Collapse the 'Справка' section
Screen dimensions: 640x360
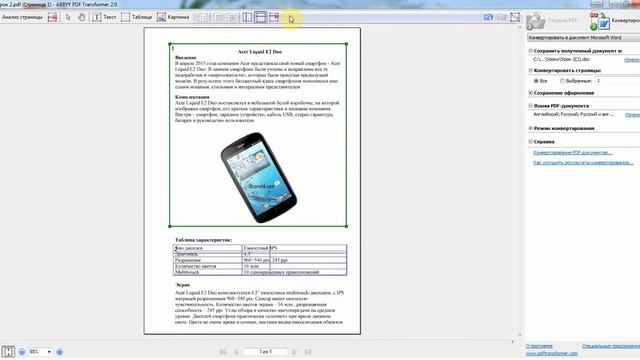pos(531,142)
